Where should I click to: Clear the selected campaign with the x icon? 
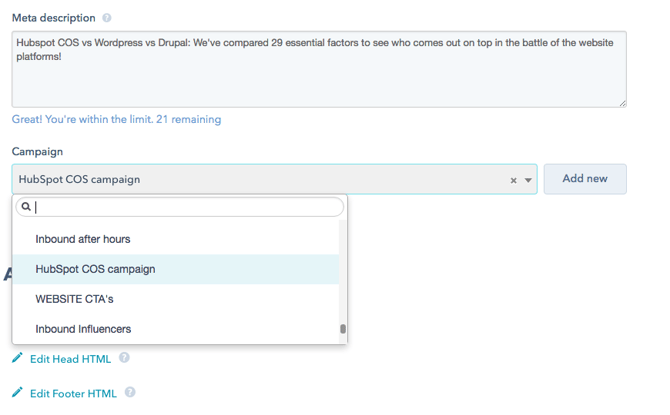tap(514, 180)
